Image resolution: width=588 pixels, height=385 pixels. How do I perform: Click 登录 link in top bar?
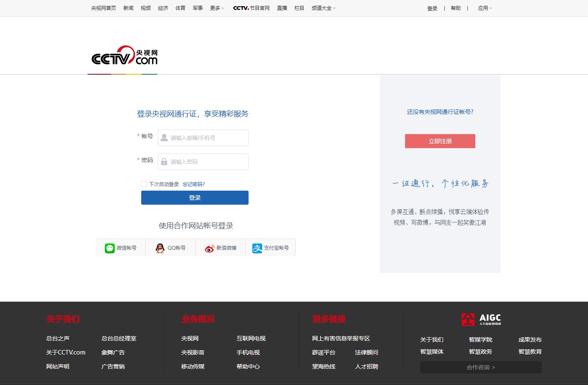tap(432, 8)
